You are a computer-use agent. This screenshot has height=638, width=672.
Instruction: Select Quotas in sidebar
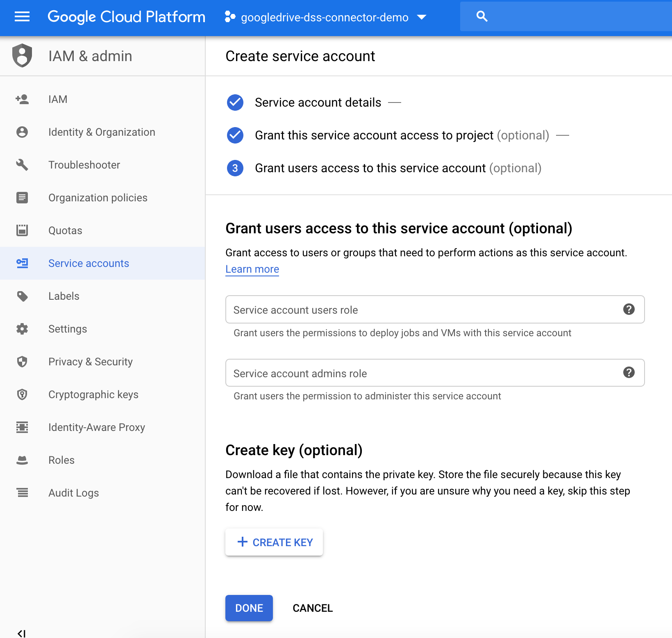tap(102, 230)
